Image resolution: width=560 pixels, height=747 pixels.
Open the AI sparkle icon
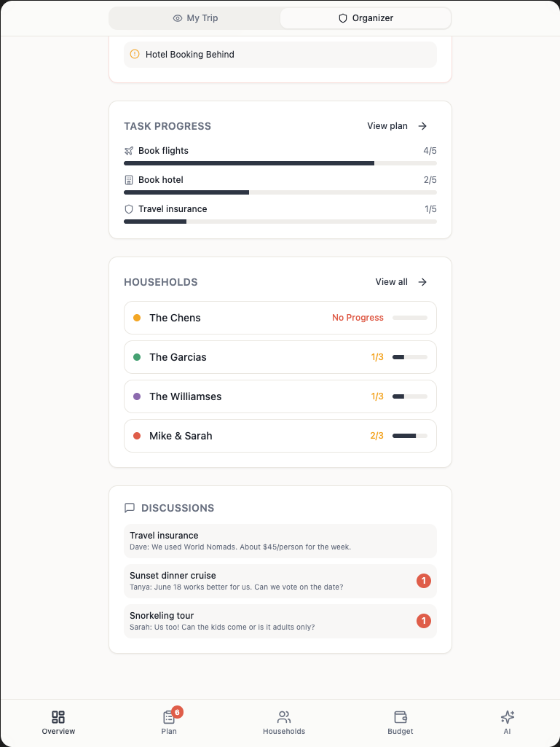coord(508,717)
